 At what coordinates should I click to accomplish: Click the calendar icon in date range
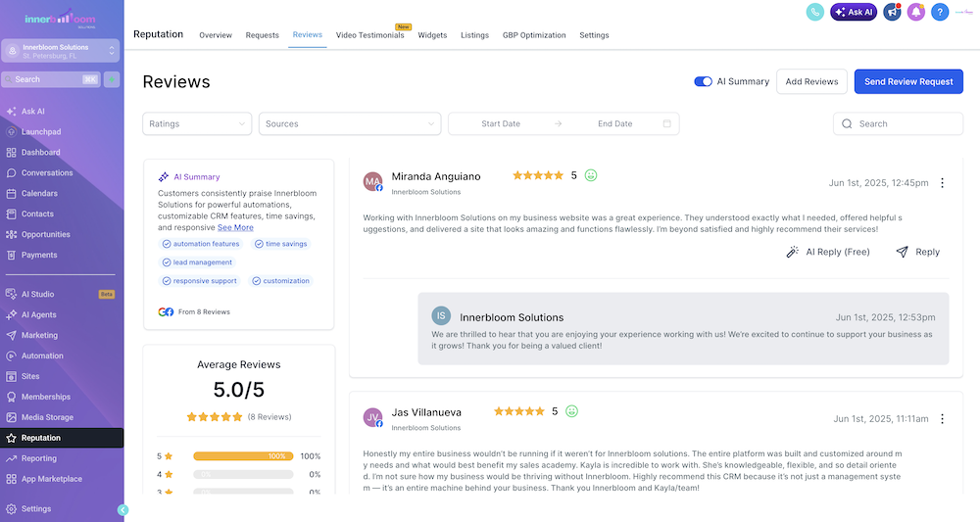(x=666, y=123)
